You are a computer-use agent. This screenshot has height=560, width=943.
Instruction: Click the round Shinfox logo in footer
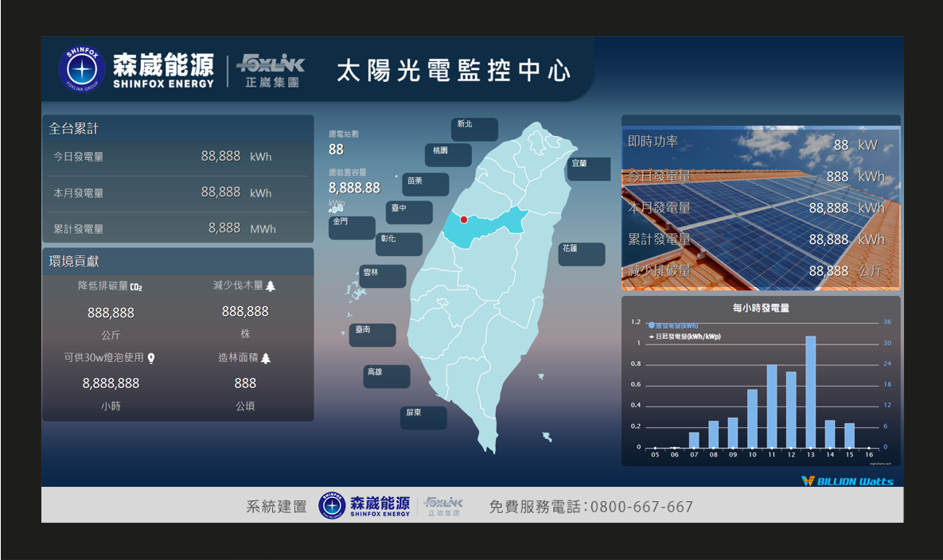[332, 506]
